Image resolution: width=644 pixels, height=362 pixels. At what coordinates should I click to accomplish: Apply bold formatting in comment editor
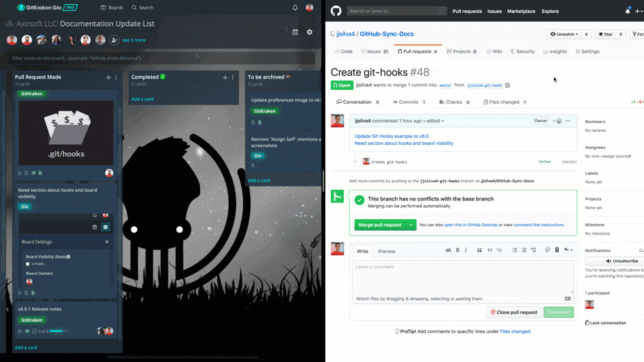pyautogui.click(x=458, y=250)
